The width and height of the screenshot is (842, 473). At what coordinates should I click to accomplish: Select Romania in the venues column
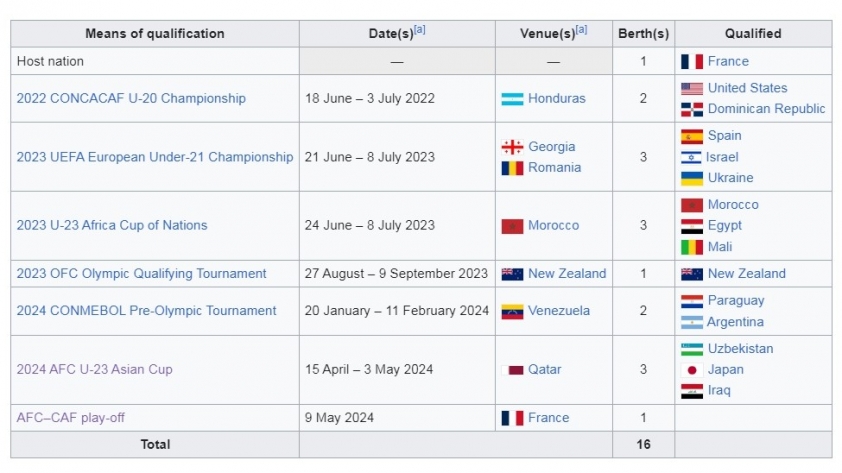coord(554,168)
